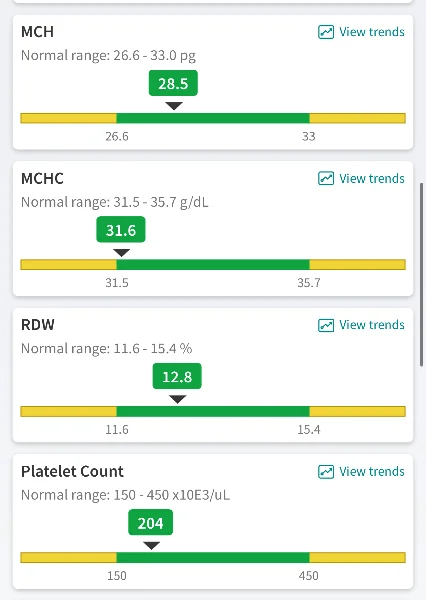The image size is (426, 600).
Task: Click the RDW trends chart icon
Action: [x=326, y=325]
